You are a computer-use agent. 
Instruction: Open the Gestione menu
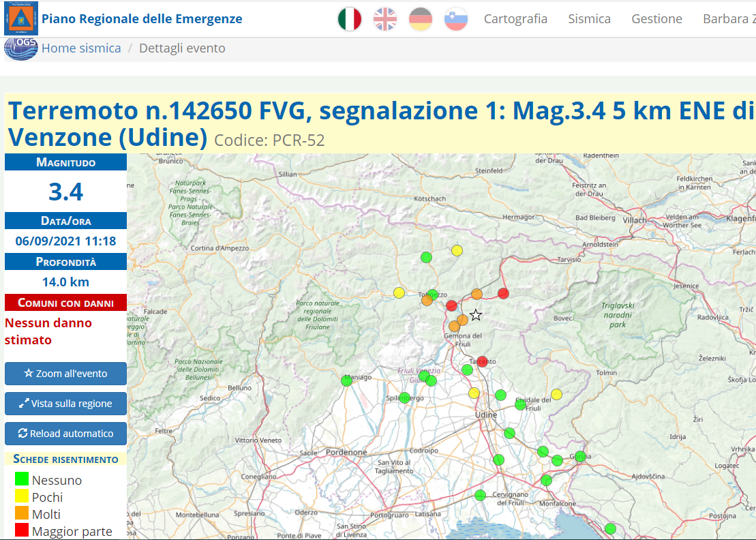tap(656, 19)
